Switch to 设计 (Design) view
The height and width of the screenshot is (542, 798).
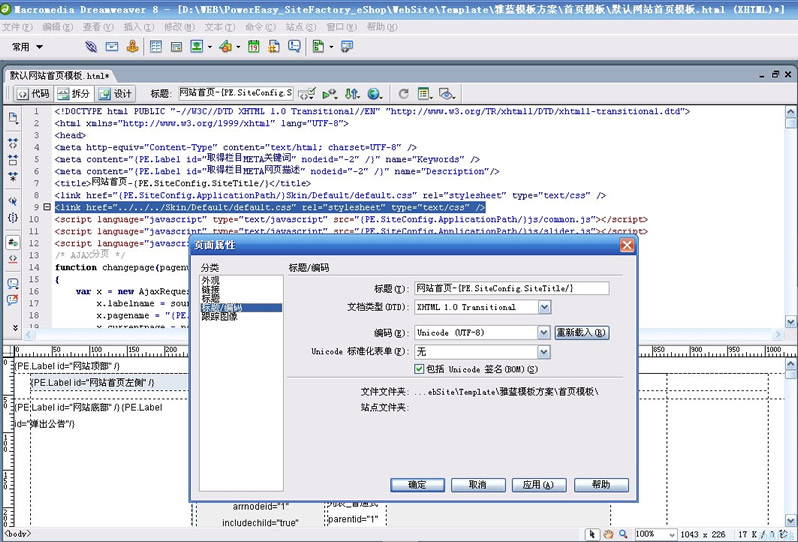[x=115, y=94]
